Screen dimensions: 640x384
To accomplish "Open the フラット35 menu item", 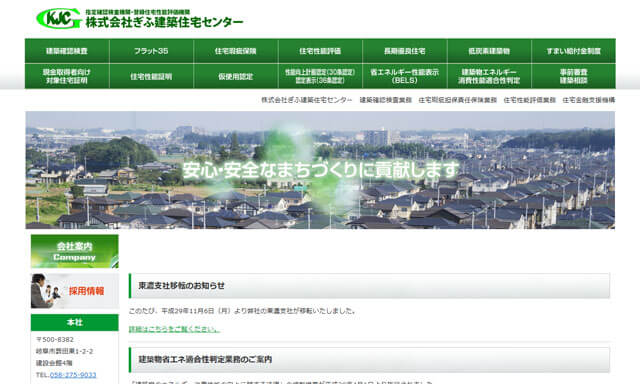I will (x=151, y=51).
